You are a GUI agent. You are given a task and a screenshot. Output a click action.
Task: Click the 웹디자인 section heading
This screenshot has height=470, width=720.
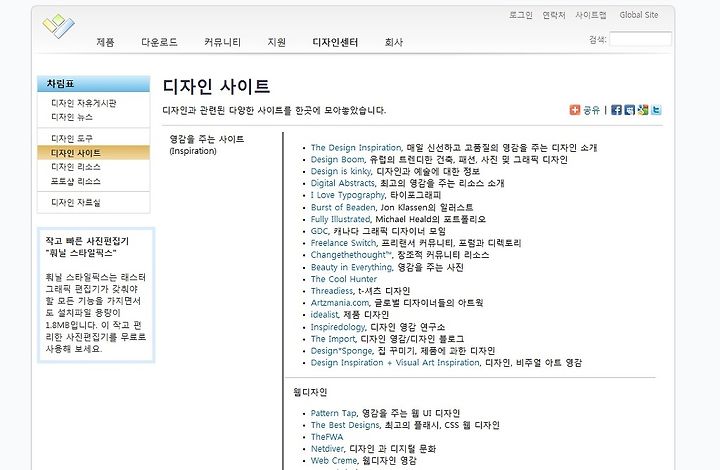coord(310,392)
